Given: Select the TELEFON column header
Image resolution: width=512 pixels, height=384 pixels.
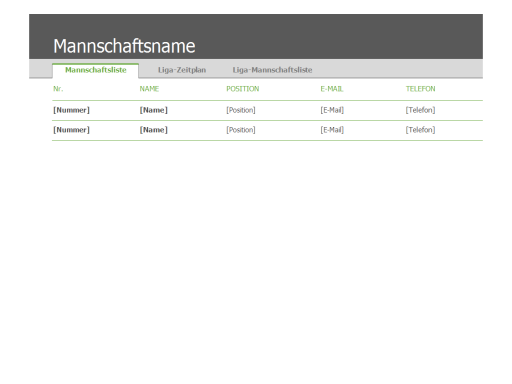Looking at the screenshot, I should click(x=420, y=89).
